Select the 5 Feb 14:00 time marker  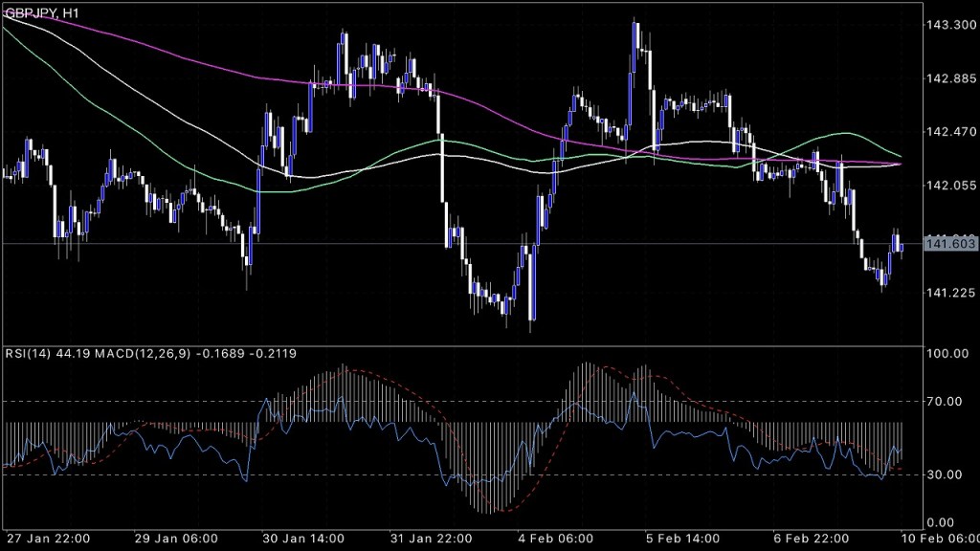[684, 539]
